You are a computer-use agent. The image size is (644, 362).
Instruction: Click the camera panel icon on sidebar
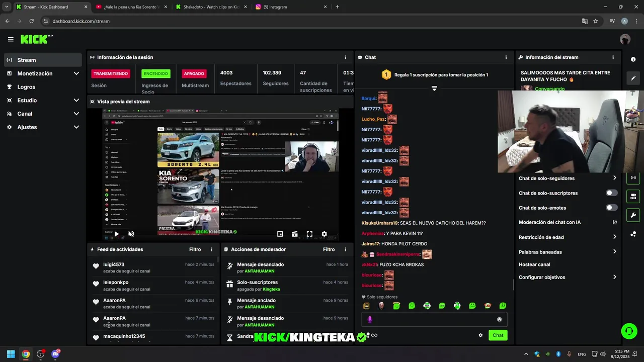633,196
